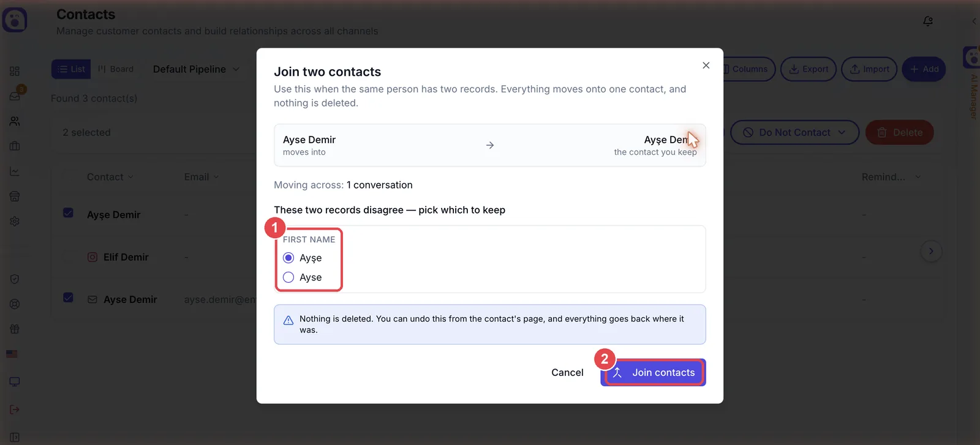This screenshot has width=980, height=445.
Task: Open the notifications bell
Action: [x=928, y=21]
